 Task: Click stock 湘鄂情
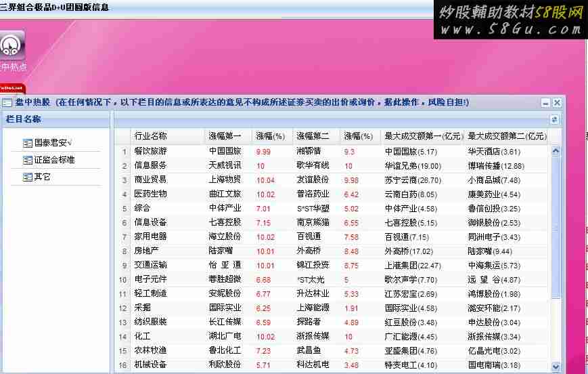(x=309, y=151)
